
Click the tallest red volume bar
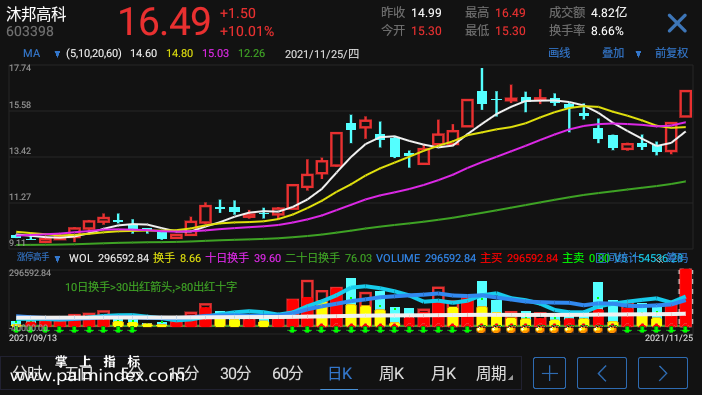tap(685, 298)
